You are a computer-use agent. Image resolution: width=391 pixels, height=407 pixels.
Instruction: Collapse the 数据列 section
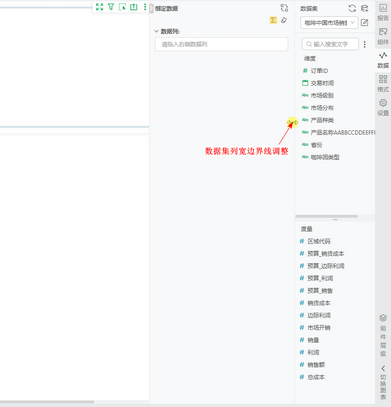point(156,31)
